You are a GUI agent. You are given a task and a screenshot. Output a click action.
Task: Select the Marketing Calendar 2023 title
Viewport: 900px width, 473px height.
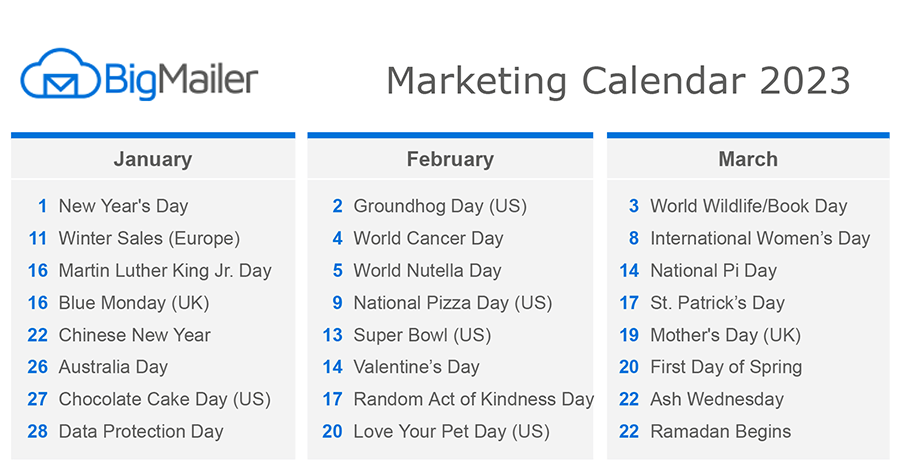(618, 80)
